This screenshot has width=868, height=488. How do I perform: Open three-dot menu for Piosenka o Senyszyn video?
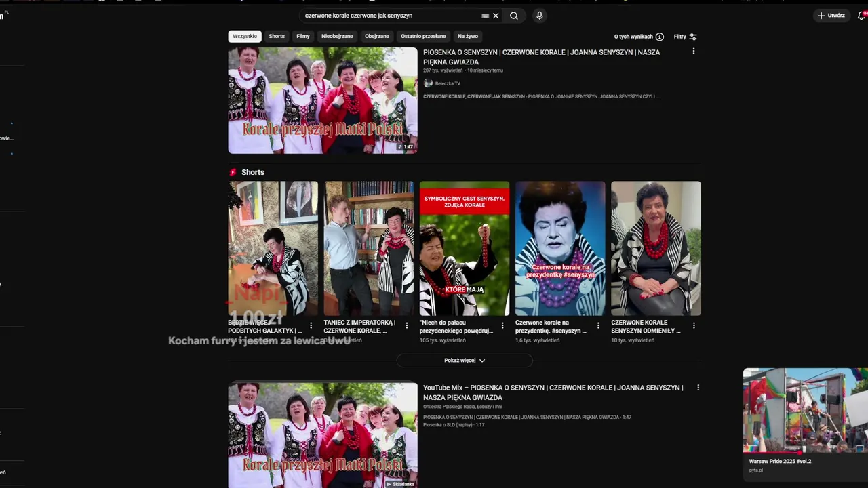pyautogui.click(x=693, y=52)
